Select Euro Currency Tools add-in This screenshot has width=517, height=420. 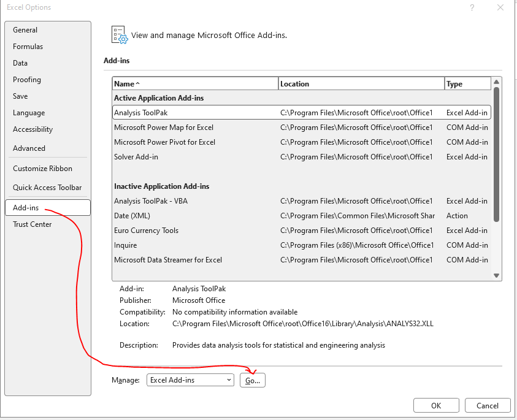(302, 231)
